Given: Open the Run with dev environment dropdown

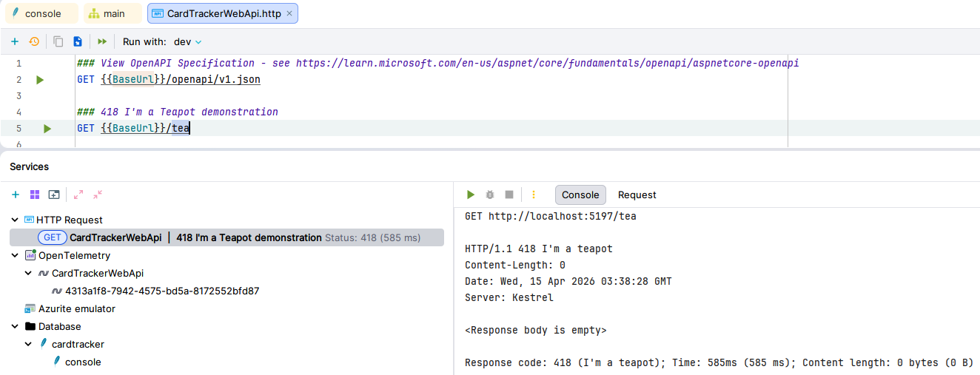Looking at the screenshot, I should [x=187, y=42].
